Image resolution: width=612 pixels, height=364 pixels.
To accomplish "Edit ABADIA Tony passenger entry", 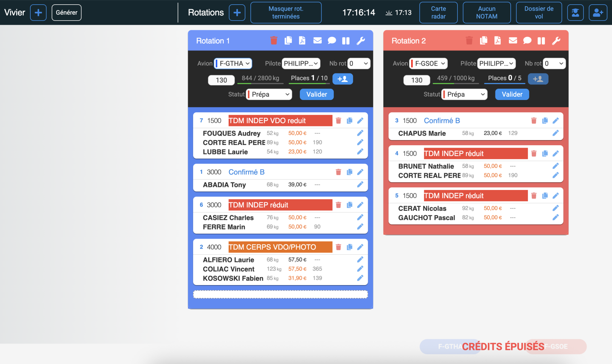I will (360, 184).
